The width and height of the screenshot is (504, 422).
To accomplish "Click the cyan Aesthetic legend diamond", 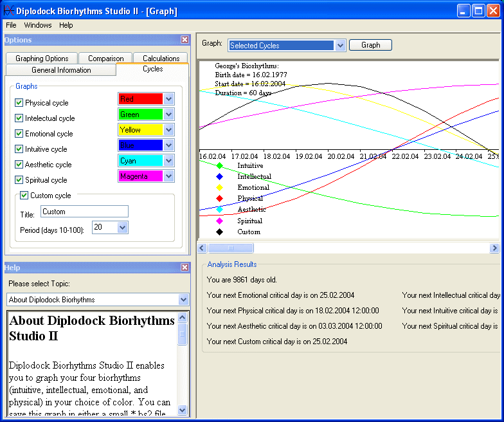I will click(x=220, y=210).
